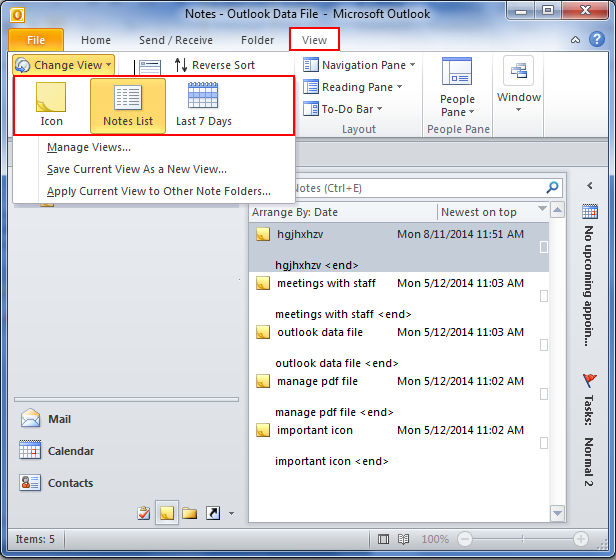Open Microsoft Outlook Help icon

click(x=597, y=39)
